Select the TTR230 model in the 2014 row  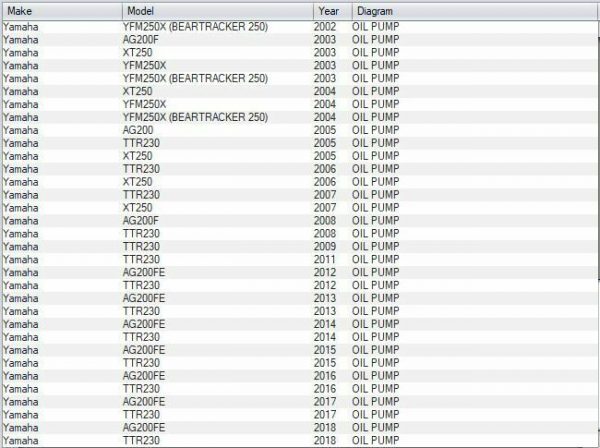coord(141,337)
